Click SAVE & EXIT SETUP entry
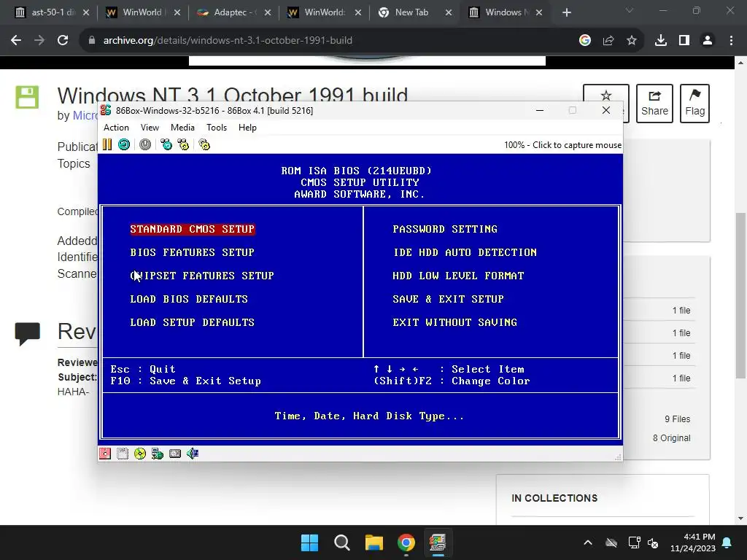Screen dimensions: 747x560 (x=449, y=299)
